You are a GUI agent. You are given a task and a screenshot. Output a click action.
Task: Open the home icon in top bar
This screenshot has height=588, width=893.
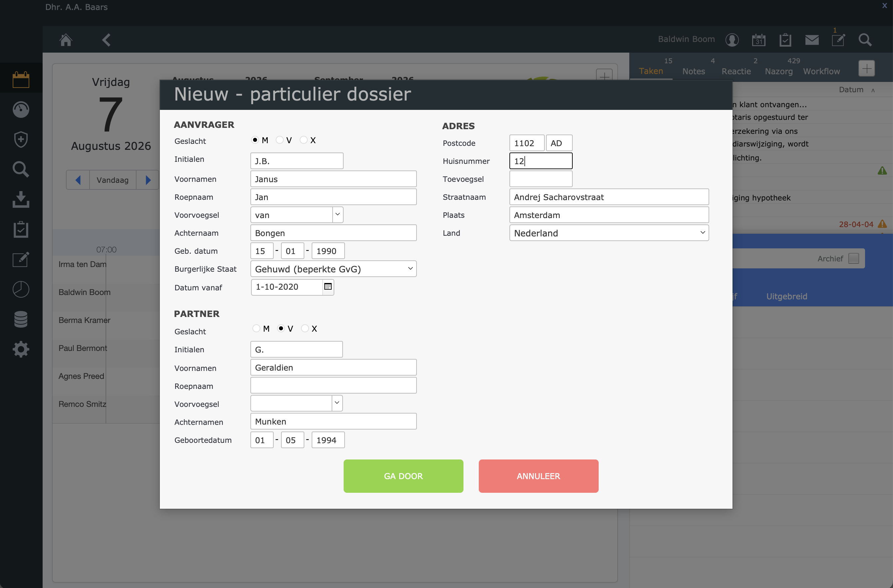(x=66, y=40)
